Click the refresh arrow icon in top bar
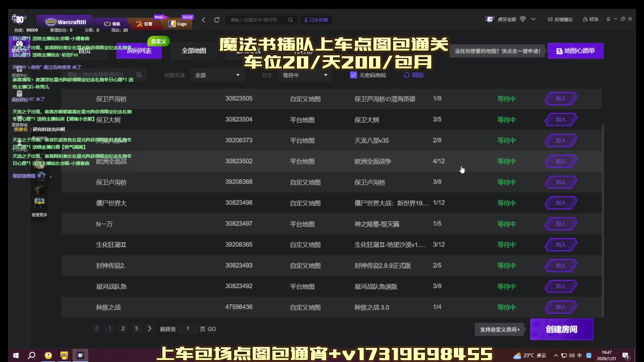This screenshot has width=644, height=362. 217,20
